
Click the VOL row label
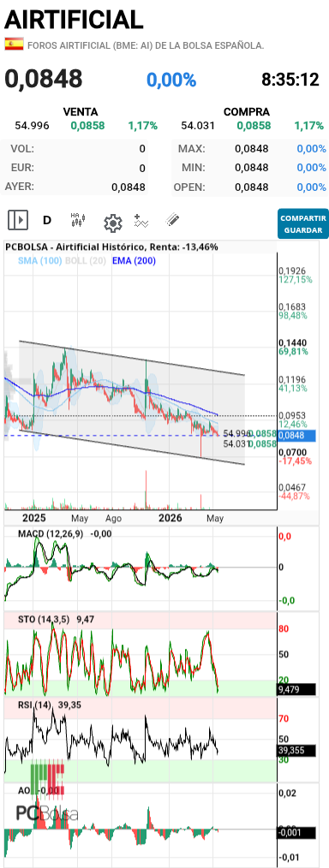click(22, 148)
